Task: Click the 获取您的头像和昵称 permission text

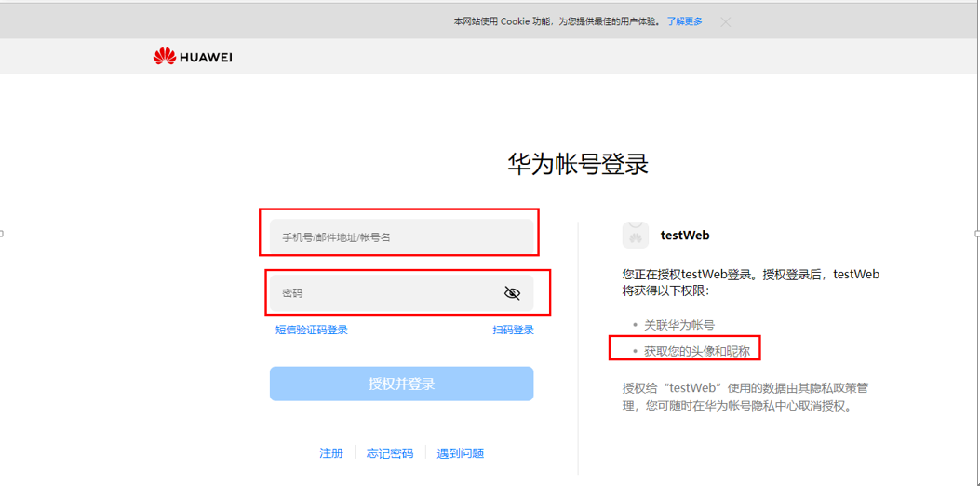Action: tap(697, 352)
